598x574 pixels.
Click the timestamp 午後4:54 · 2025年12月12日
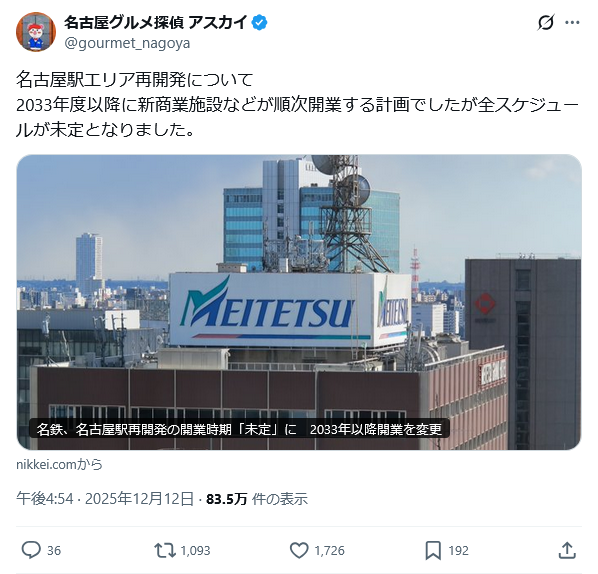pos(105,498)
